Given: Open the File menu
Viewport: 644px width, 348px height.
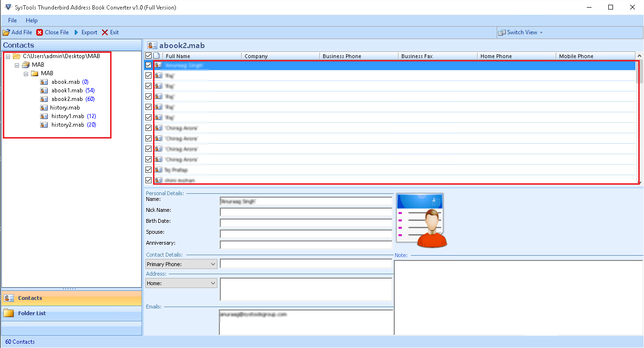Looking at the screenshot, I should coord(12,20).
